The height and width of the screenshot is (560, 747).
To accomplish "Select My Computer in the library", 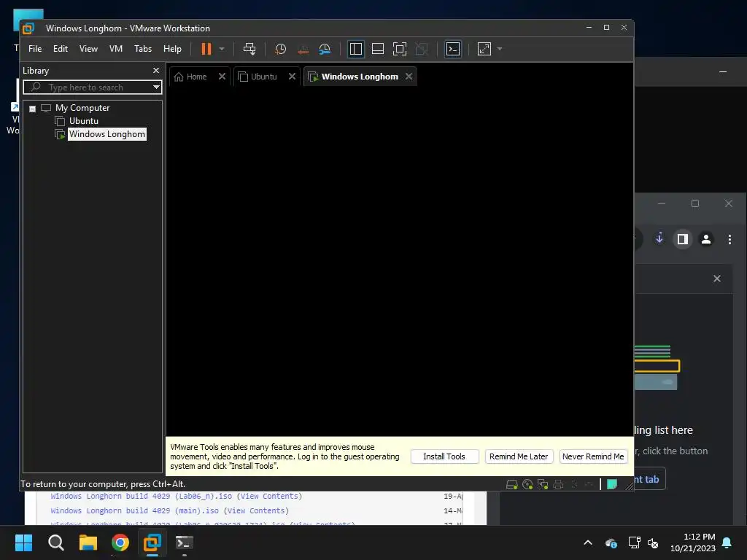I will coord(82,108).
